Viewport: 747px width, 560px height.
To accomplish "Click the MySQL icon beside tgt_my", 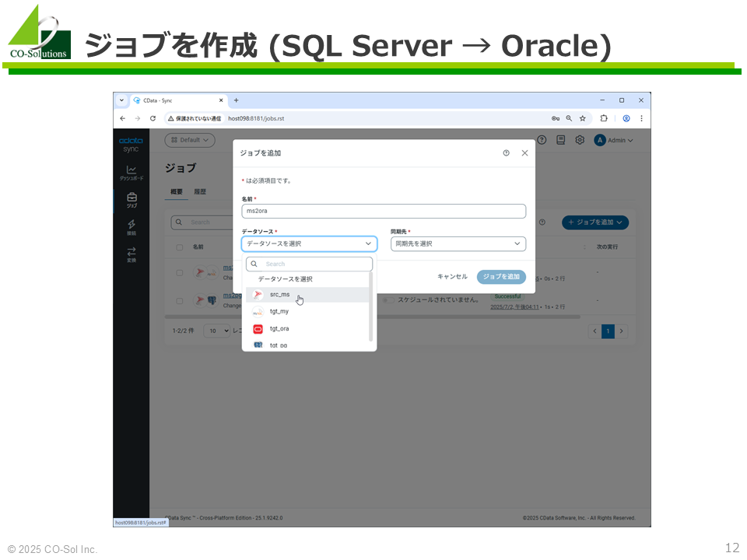I will click(x=258, y=312).
